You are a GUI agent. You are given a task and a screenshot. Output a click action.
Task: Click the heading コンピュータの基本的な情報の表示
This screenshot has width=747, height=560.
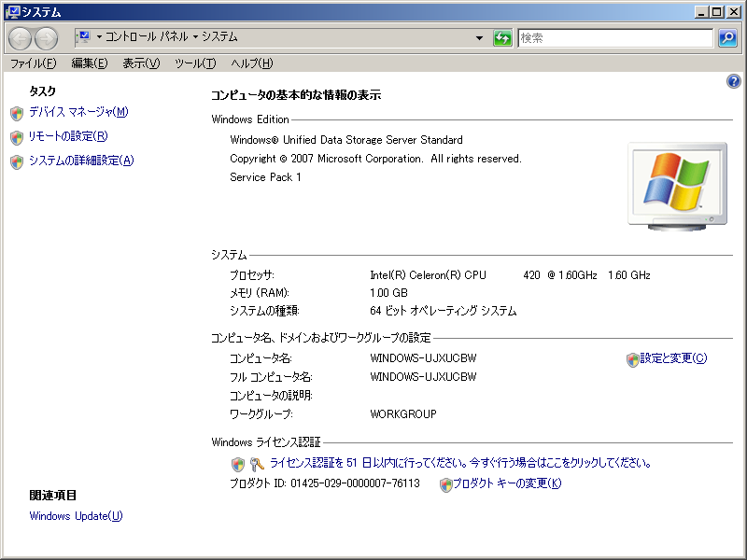point(296,95)
